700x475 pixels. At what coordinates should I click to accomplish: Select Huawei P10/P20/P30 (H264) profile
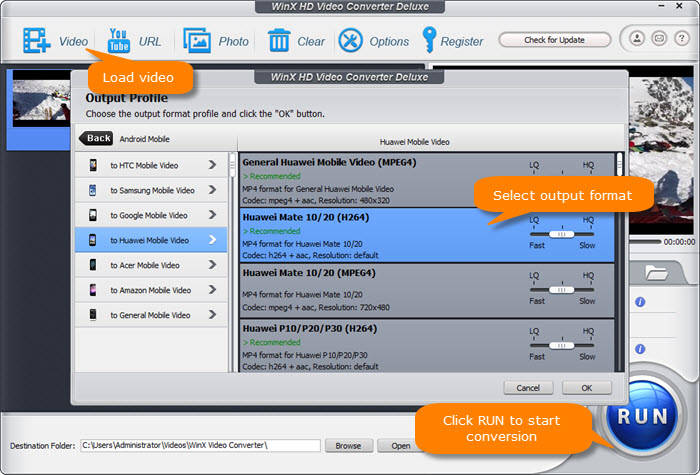point(427,346)
